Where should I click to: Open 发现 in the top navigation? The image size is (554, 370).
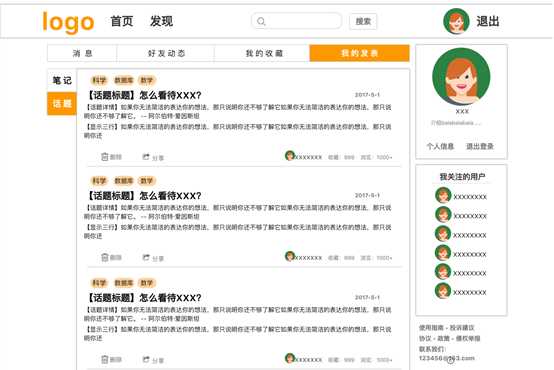pyautogui.click(x=161, y=21)
